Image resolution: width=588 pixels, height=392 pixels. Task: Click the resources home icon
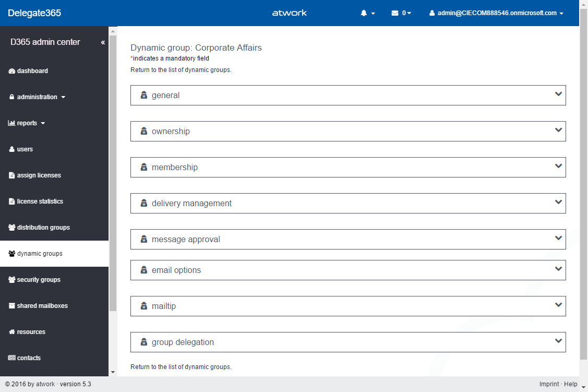(11, 331)
